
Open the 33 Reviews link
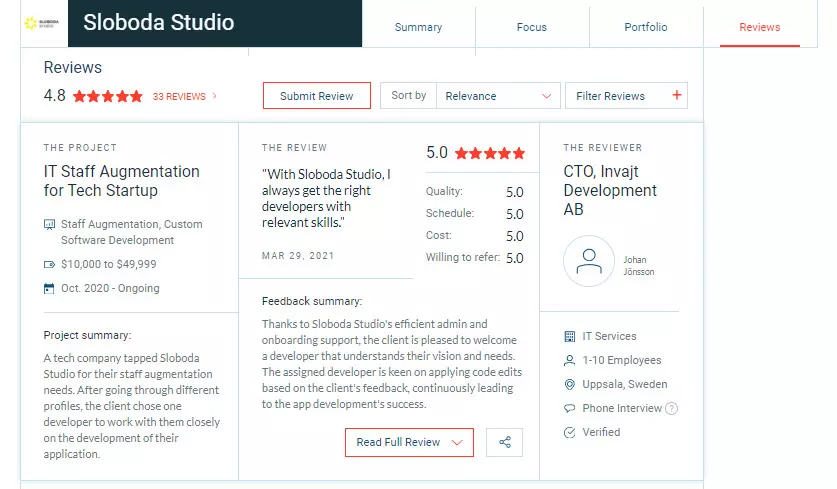click(x=179, y=97)
